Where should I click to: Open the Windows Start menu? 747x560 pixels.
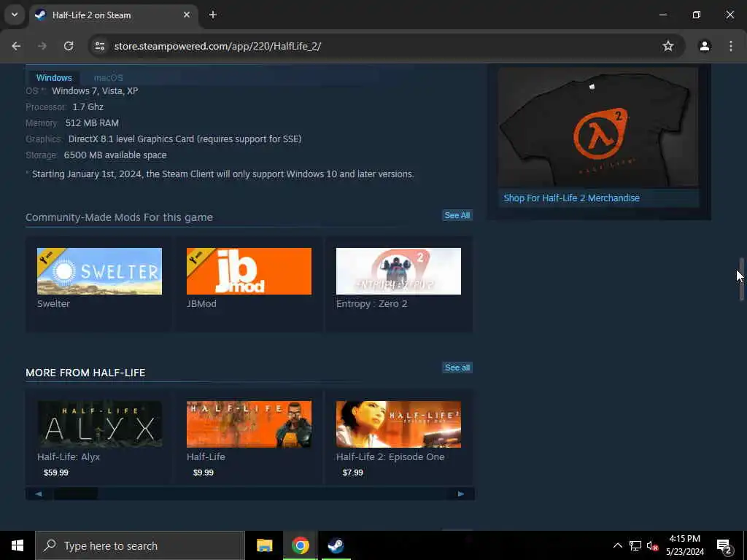pyautogui.click(x=18, y=545)
